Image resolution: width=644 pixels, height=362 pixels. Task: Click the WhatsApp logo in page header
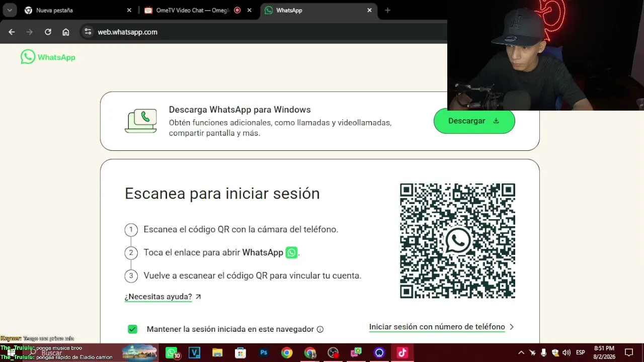coord(48,57)
